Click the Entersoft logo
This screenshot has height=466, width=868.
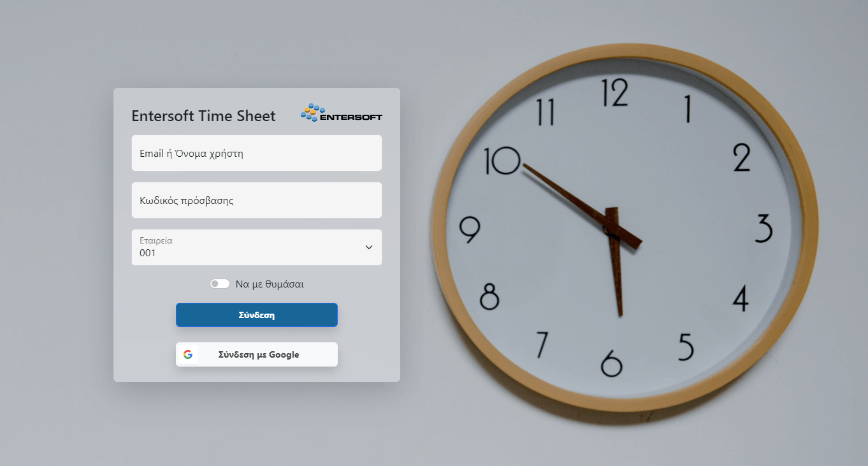click(x=341, y=113)
